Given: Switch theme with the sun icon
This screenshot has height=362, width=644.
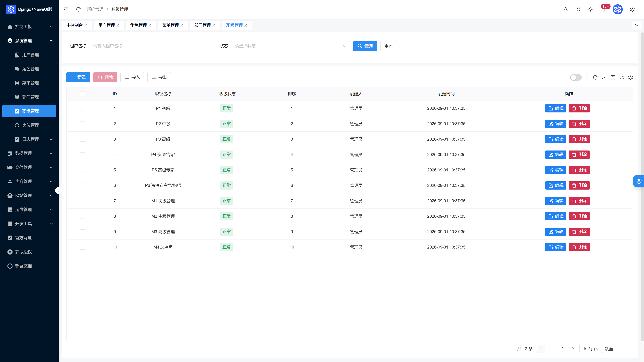Looking at the screenshot, I should tap(591, 10).
